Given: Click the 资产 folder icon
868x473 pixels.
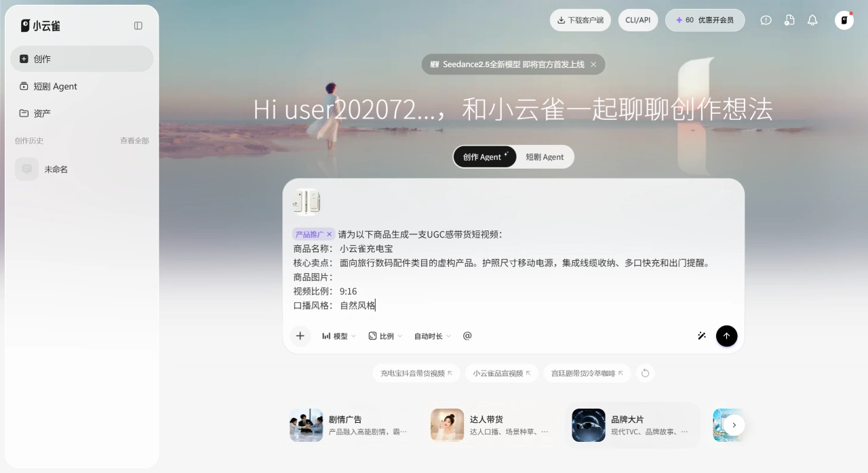Looking at the screenshot, I should click(x=24, y=113).
